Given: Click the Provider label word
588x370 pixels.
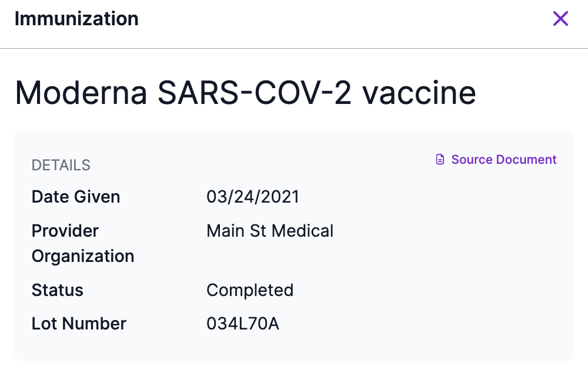Looking at the screenshot, I should pos(65,231).
